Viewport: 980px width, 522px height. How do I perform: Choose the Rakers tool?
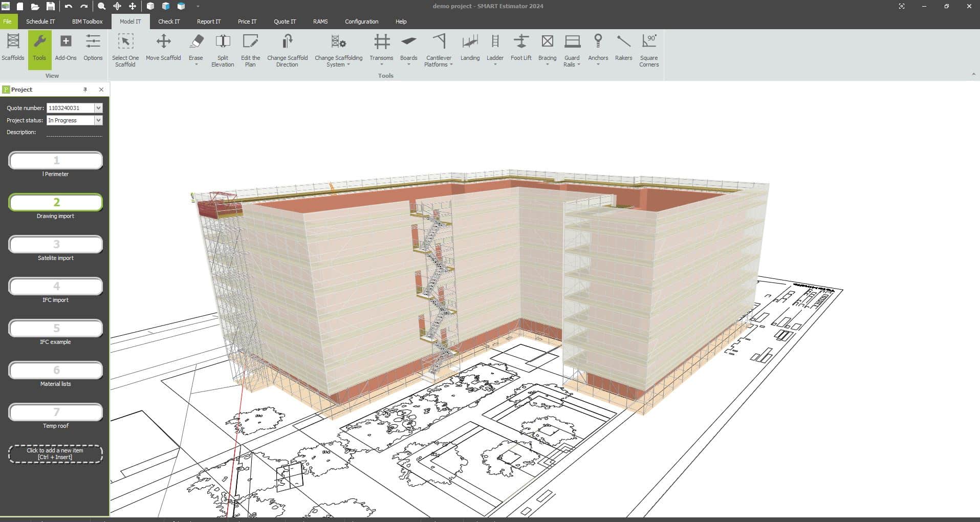[x=623, y=47]
